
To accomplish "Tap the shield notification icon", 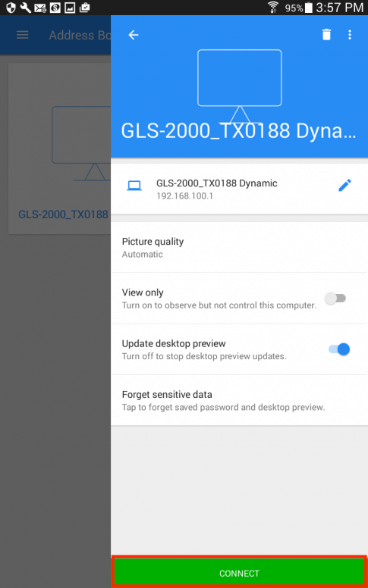I will [11, 8].
